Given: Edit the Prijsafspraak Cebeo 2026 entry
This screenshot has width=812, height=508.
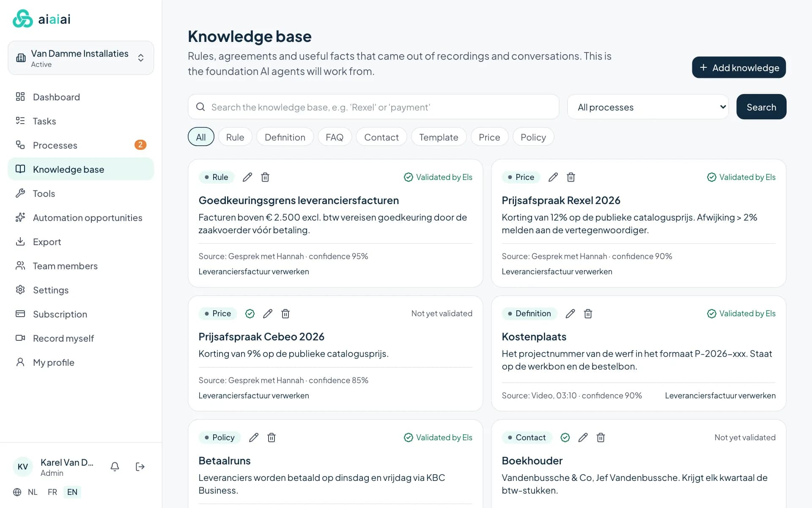Looking at the screenshot, I should tap(268, 313).
